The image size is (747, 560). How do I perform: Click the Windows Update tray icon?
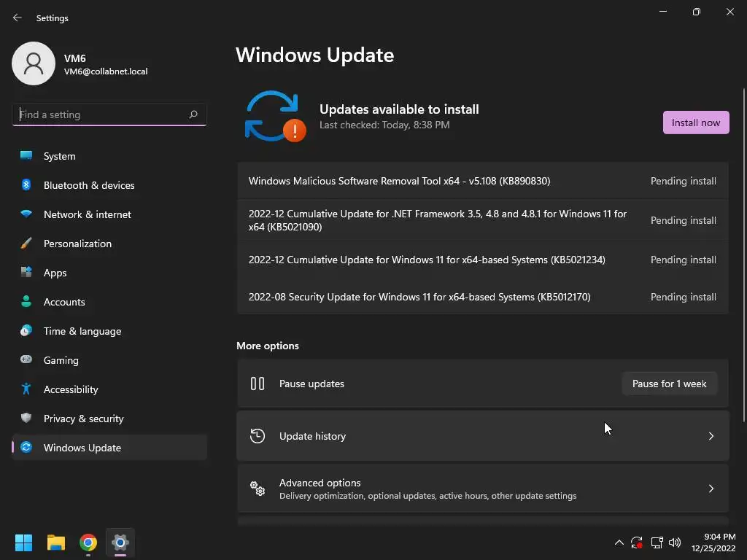tap(636, 542)
